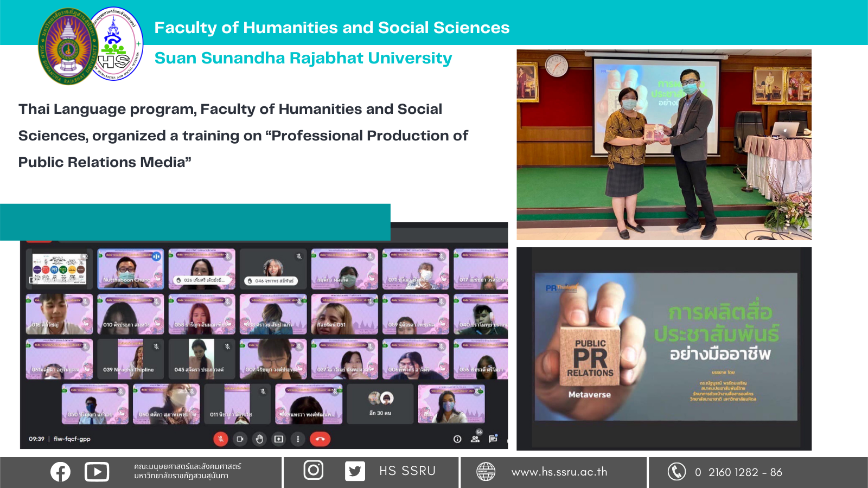Click the Twitter bird icon

tap(355, 471)
